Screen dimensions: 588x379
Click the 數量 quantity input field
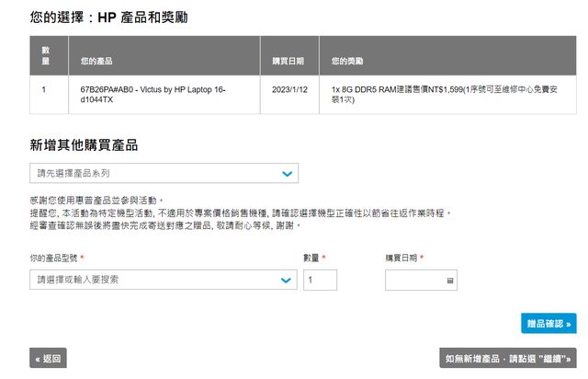click(320, 280)
